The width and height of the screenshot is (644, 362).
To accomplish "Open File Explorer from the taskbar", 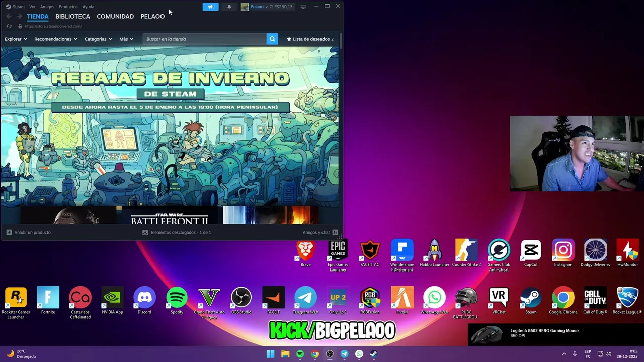I will [285, 354].
